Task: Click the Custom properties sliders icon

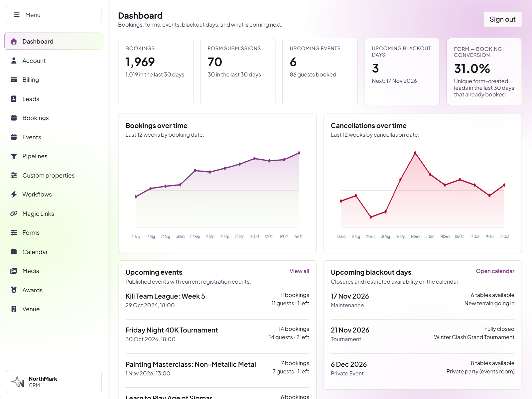Action: pos(14,175)
